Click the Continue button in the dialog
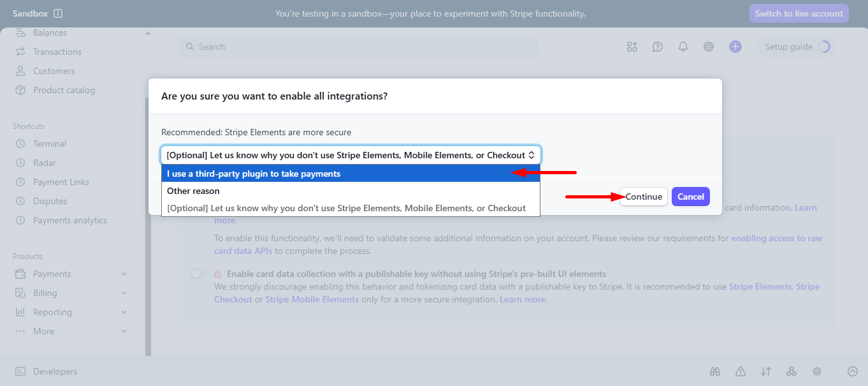Viewport: 868px width, 386px height. (x=643, y=197)
